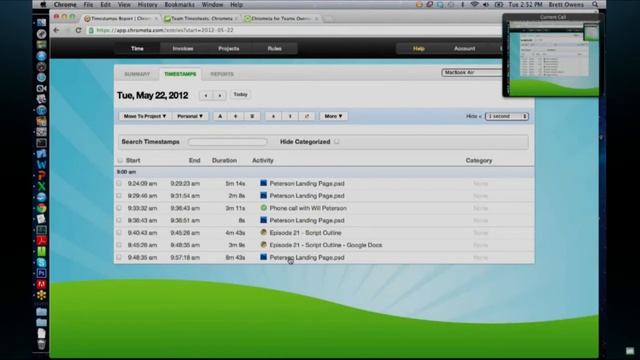Tick the select-all checkbox beside the Start header
Screen dimensions: 640x360
tap(120, 160)
